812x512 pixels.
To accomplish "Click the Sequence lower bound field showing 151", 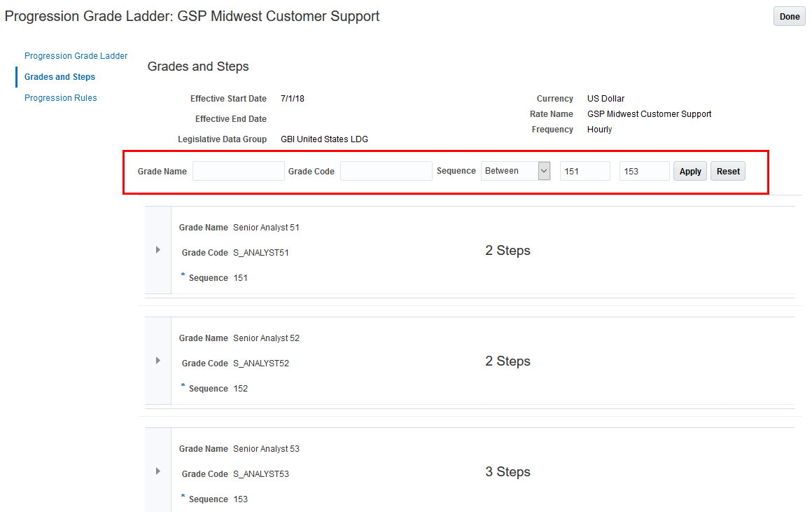I will (585, 171).
